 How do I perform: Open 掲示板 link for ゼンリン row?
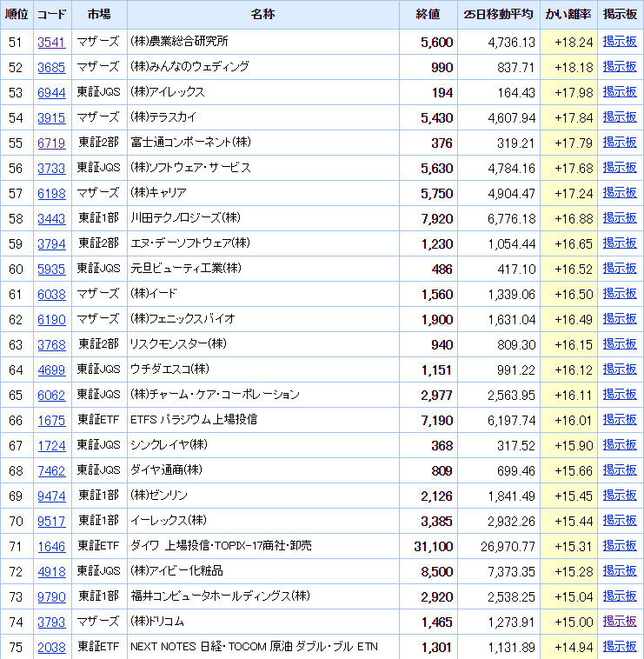[620, 496]
